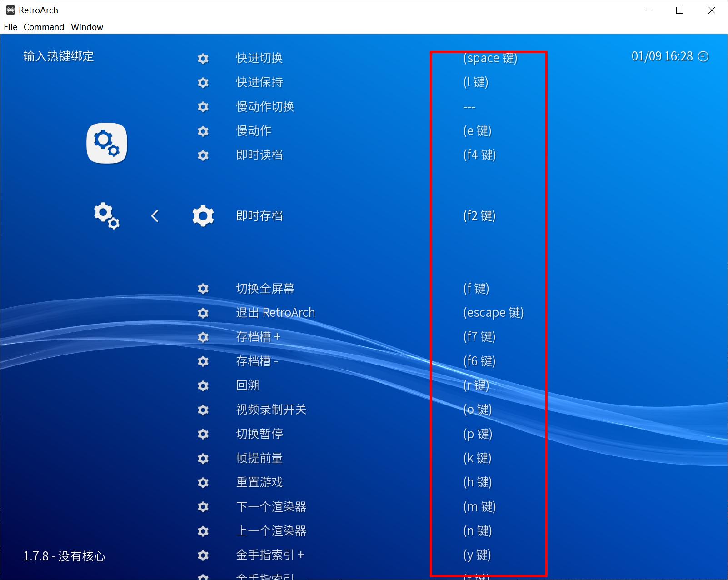Click the gear icon beside 存档槽 +

(x=203, y=337)
